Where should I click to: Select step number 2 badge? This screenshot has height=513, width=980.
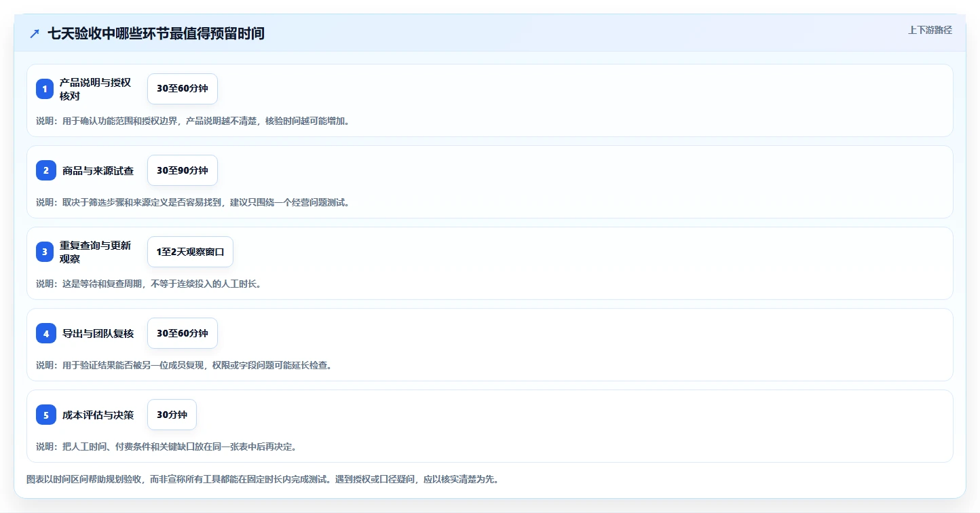point(46,170)
